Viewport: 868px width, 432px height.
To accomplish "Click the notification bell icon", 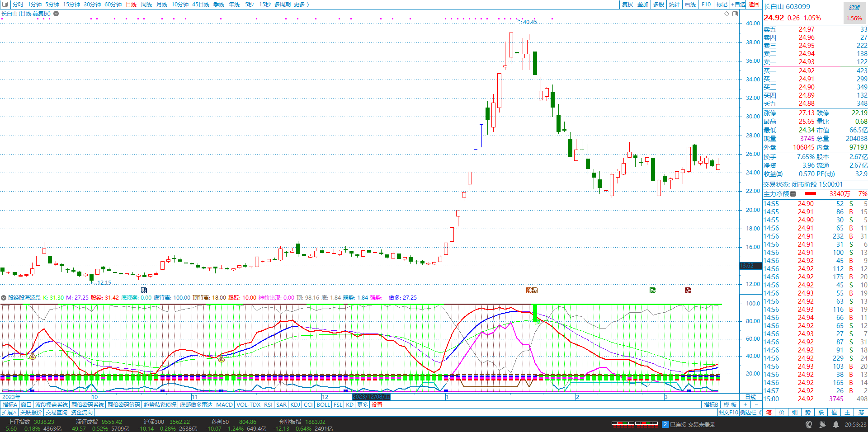I will 836,424.
